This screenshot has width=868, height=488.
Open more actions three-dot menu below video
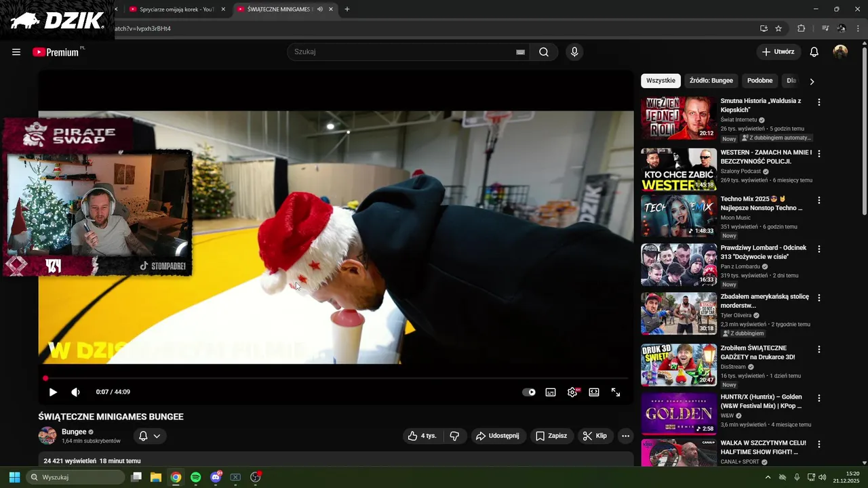(625, 436)
